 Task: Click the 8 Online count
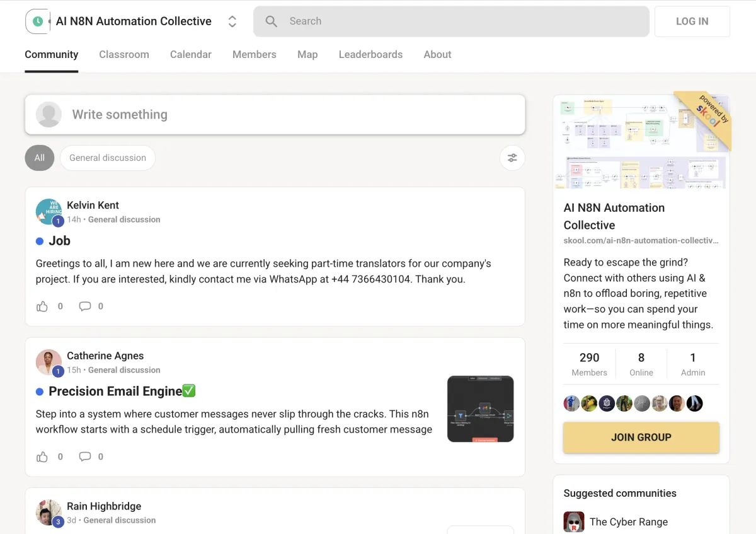[x=641, y=364]
